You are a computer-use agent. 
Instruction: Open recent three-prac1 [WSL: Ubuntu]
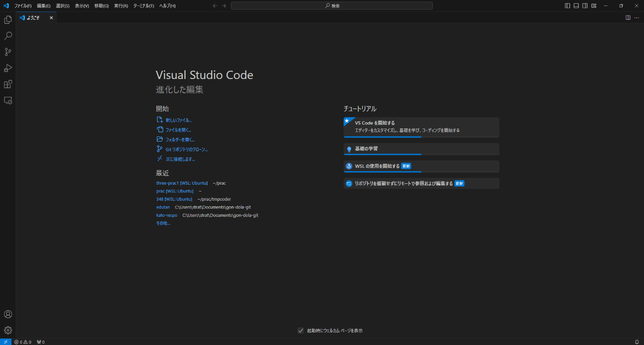[x=182, y=183]
